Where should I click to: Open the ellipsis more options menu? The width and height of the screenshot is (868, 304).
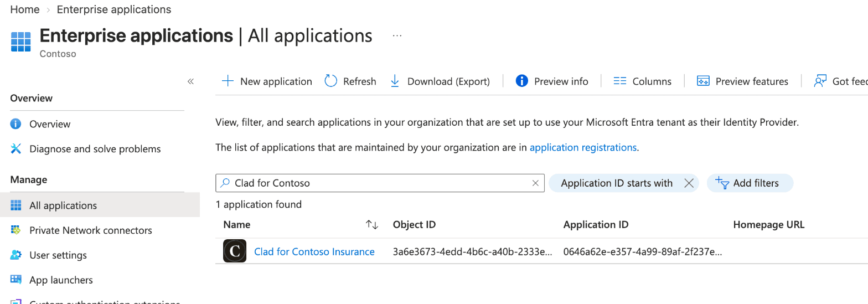click(x=397, y=35)
